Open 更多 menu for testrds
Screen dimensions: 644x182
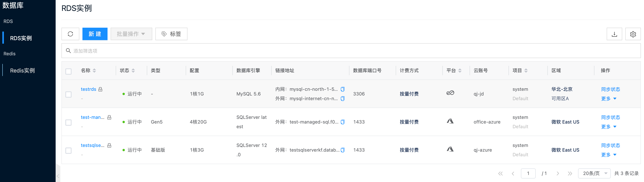pyautogui.click(x=608, y=99)
